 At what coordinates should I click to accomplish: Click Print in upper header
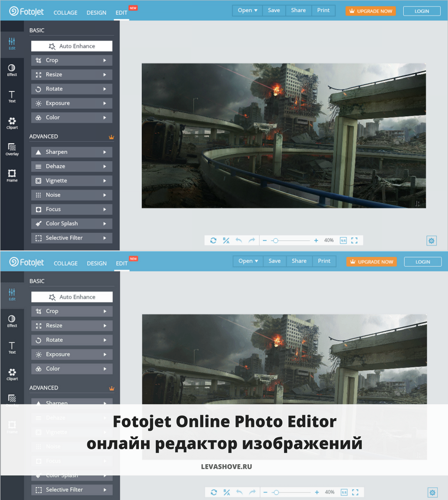point(323,10)
